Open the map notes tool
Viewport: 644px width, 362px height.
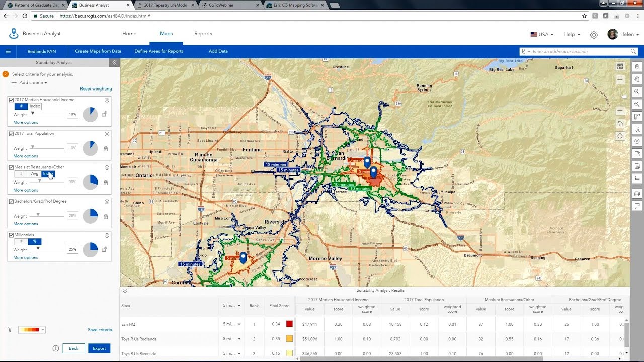(x=637, y=206)
